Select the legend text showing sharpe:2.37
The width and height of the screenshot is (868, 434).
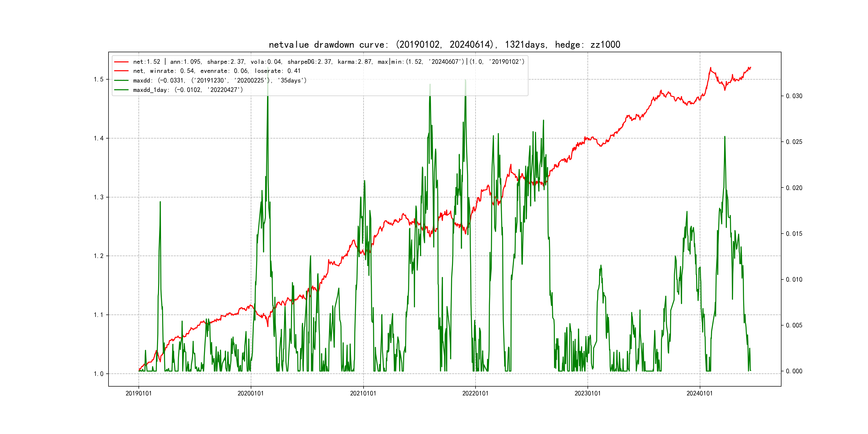click(226, 62)
